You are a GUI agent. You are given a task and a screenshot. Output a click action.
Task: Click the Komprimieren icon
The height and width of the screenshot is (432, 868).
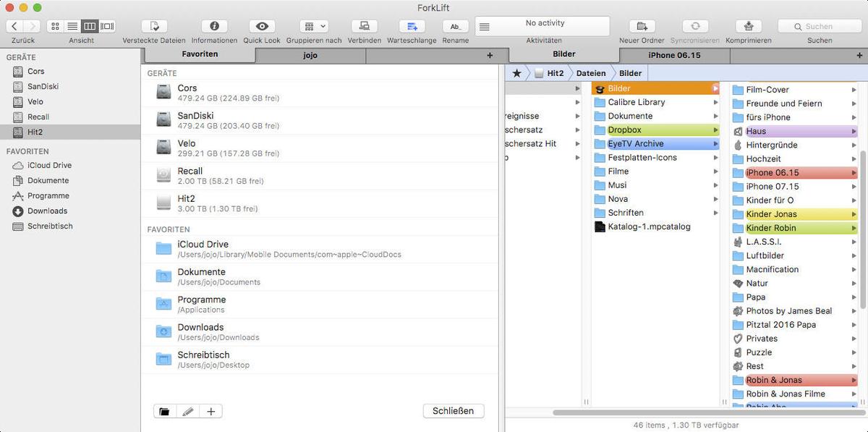point(748,26)
